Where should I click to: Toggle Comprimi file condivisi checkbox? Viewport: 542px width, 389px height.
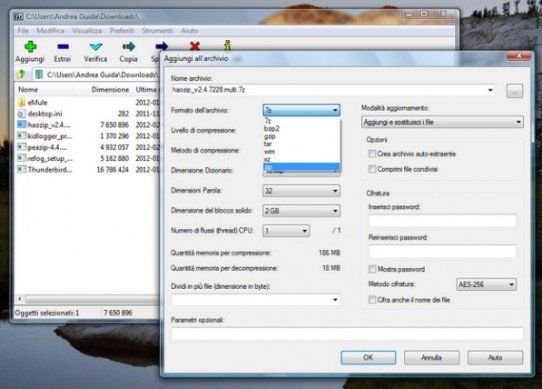(372, 169)
